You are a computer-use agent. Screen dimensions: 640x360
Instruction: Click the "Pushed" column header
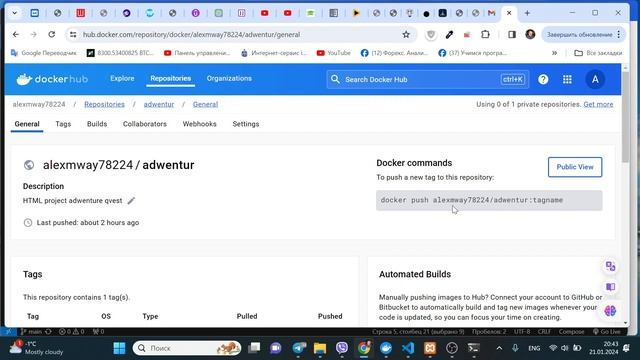[330, 316]
